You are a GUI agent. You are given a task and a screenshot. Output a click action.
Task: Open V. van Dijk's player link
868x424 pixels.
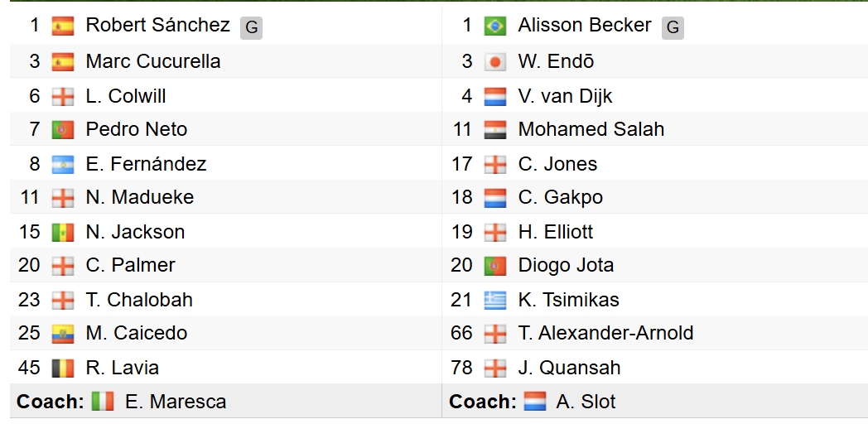tap(565, 96)
